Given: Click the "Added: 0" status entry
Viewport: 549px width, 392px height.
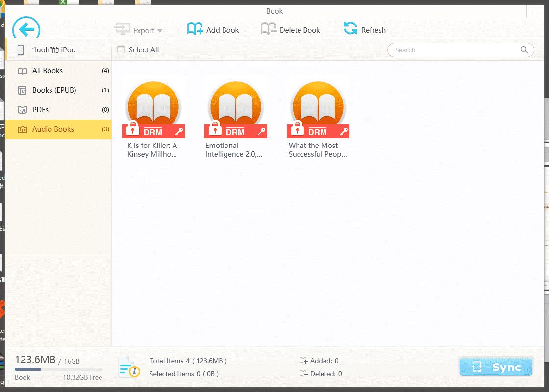Looking at the screenshot, I should pos(319,361).
